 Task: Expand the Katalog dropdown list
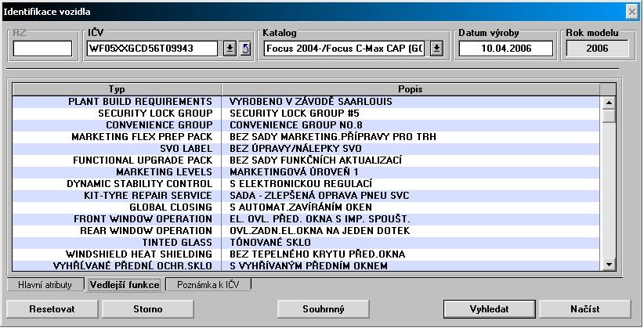click(x=436, y=49)
